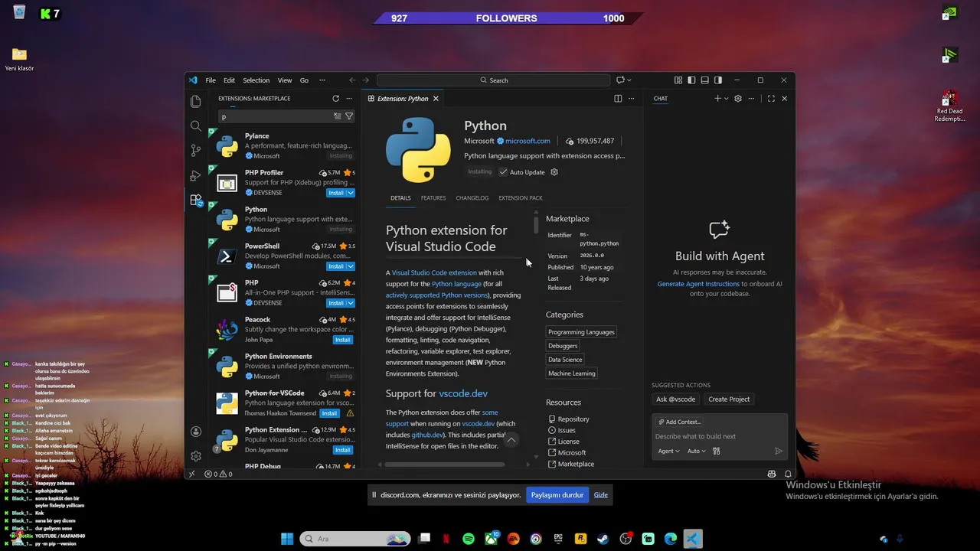Send the chat message arrow
This screenshot has width=980, height=551.
coord(779,452)
